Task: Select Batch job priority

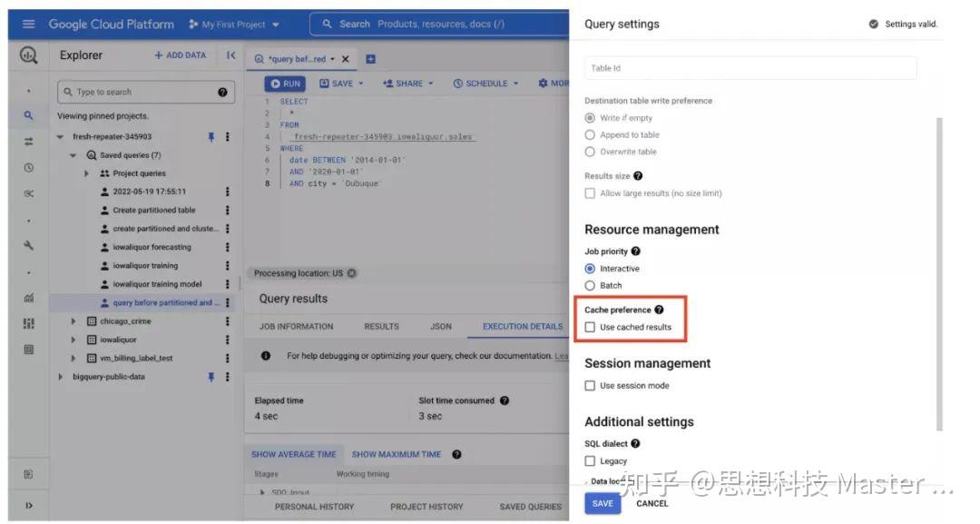Action: point(590,285)
